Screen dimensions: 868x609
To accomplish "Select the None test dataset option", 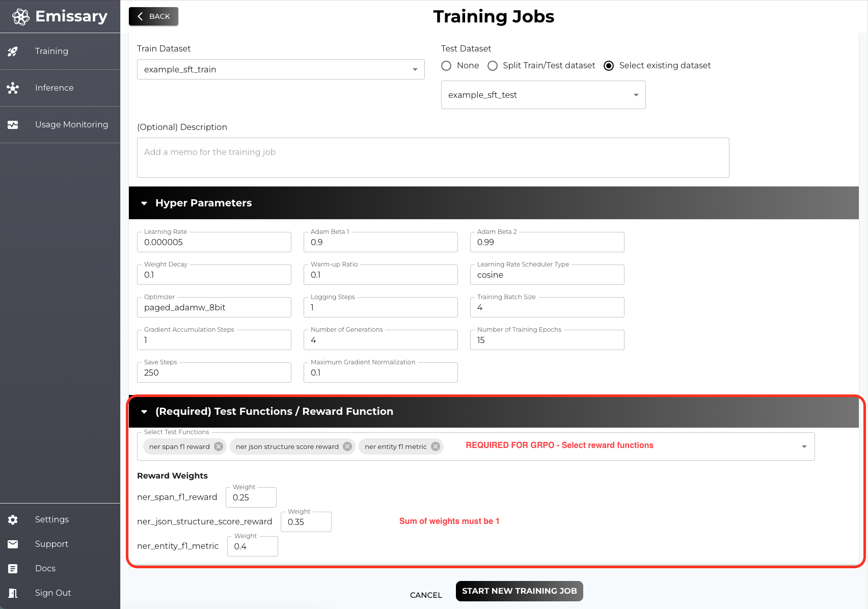I will click(446, 66).
